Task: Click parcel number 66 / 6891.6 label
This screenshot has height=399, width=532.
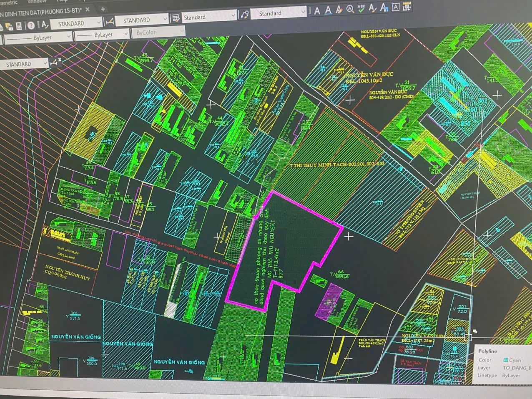Action: coord(339,274)
